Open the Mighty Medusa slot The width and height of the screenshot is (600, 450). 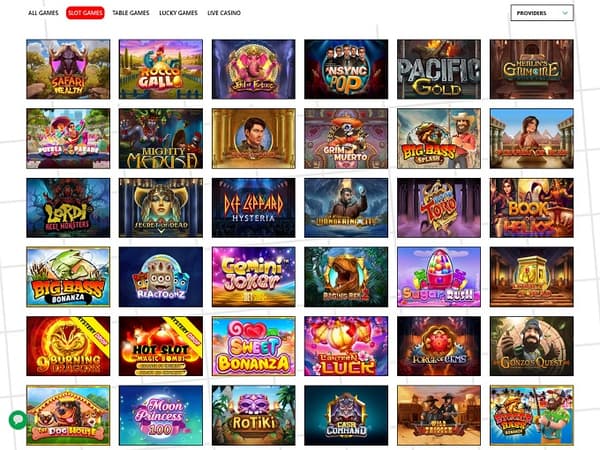161,139
